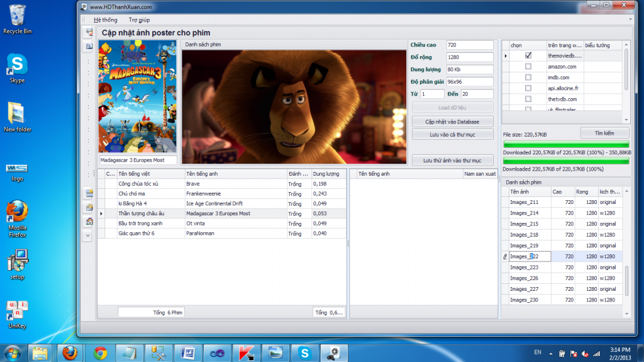Select the Mozilla Firefox desktop shortcut

[x=17, y=219]
